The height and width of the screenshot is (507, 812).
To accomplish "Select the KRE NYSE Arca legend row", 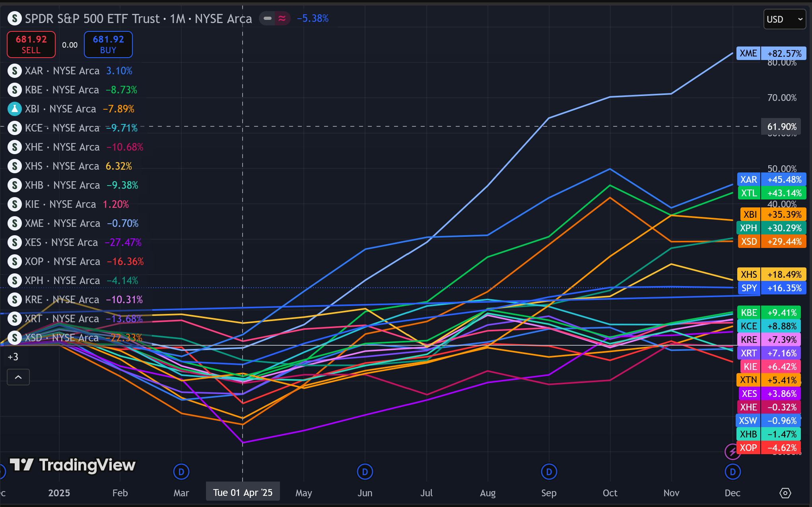I will point(62,300).
